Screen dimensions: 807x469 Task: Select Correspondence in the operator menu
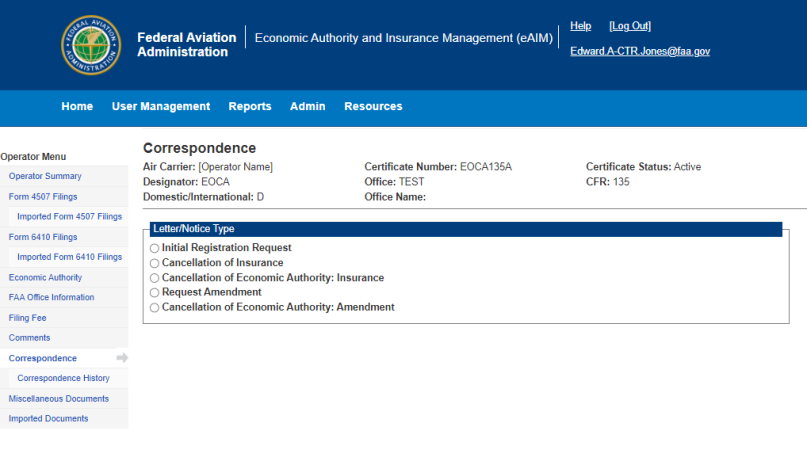(x=43, y=358)
